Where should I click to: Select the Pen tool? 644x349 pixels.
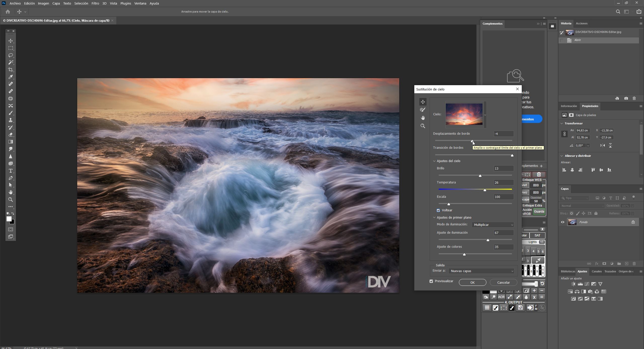11,178
